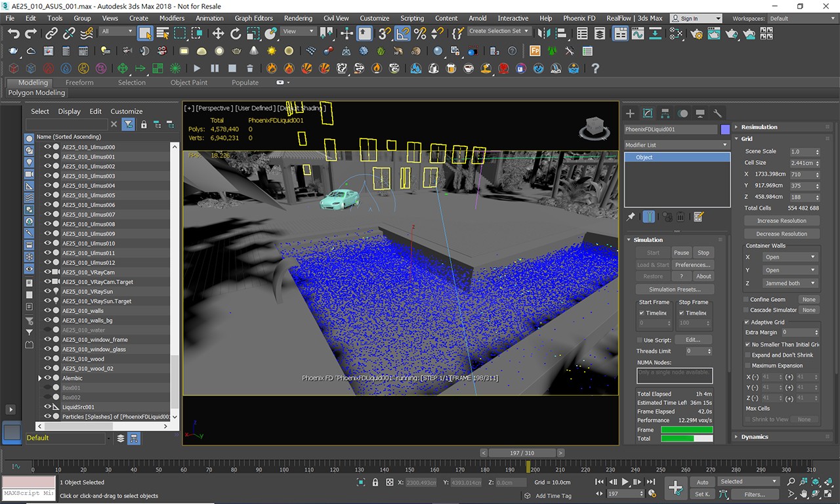840x504 pixels.
Task: Hide the AE25_010_walls object via eye icon
Action: coord(47,310)
